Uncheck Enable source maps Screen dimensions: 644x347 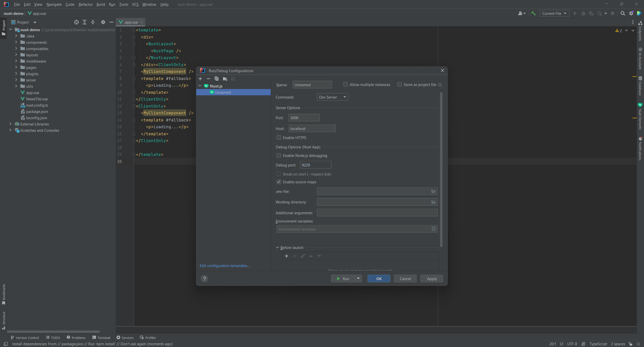tap(279, 182)
